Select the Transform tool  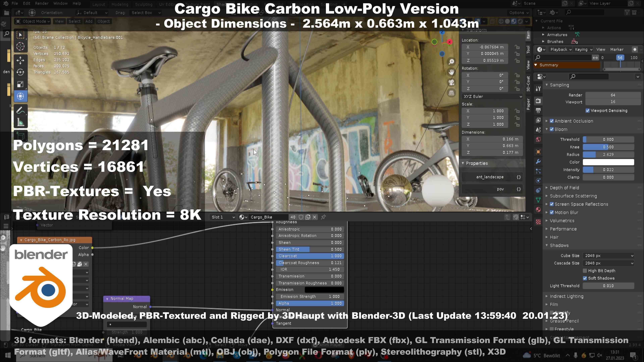[x=20, y=96]
